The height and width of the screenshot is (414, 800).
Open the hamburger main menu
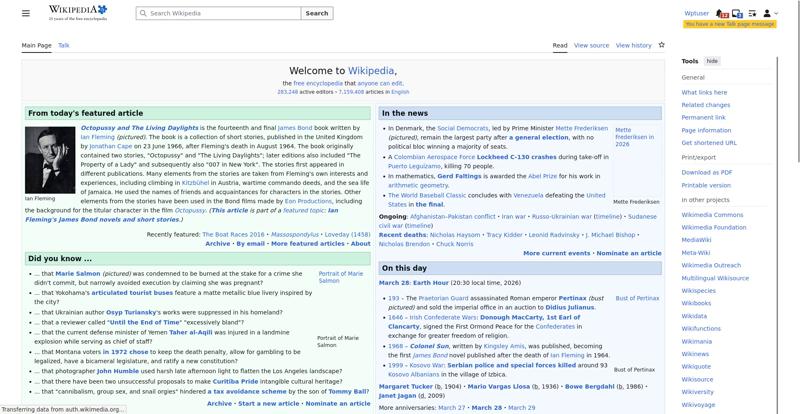pyautogui.click(x=26, y=13)
